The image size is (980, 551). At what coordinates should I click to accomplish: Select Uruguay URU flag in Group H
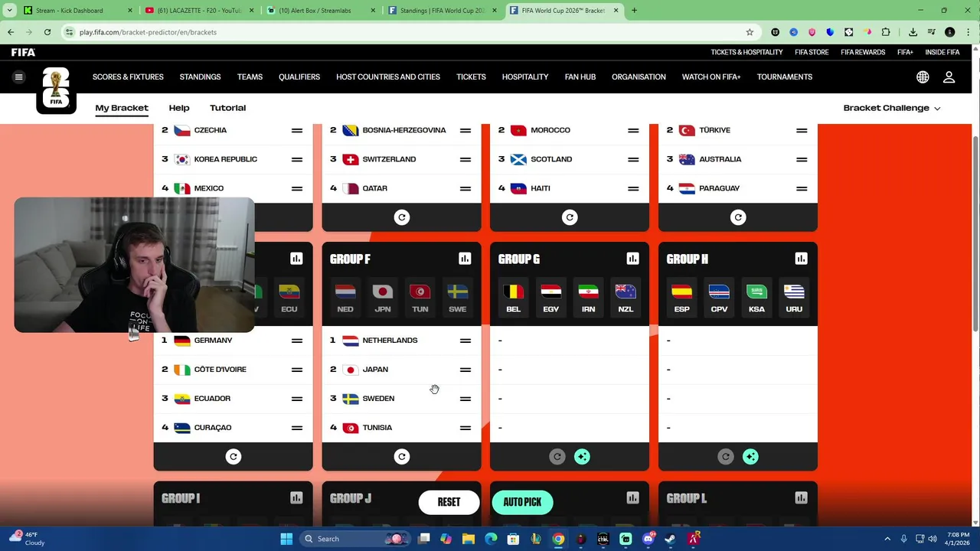(x=794, y=298)
